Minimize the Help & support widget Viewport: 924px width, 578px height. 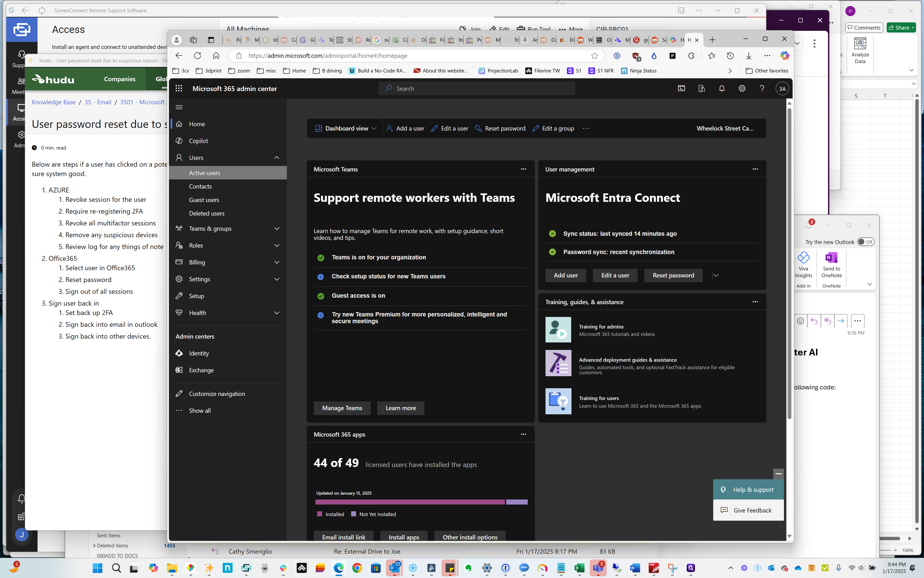(778, 474)
